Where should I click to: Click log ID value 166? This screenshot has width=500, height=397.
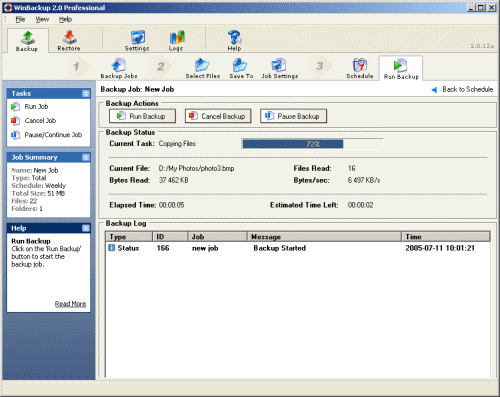(x=163, y=248)
